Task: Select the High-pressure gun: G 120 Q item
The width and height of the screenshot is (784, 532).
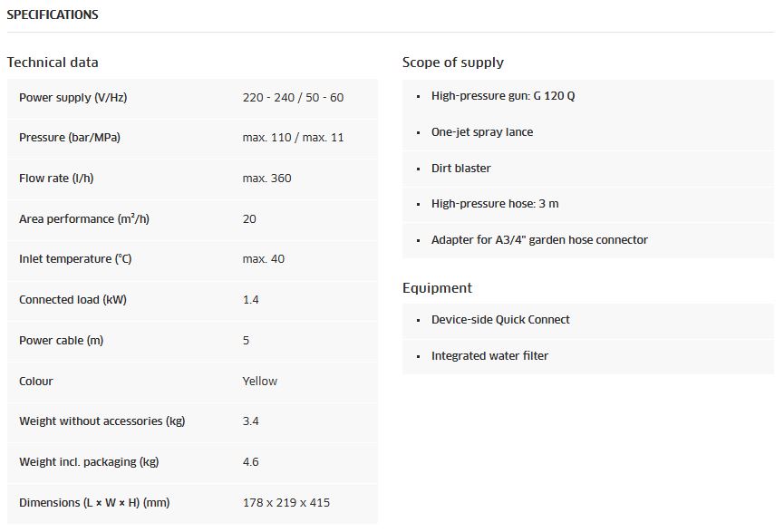Action: click(x=502, y=96)
